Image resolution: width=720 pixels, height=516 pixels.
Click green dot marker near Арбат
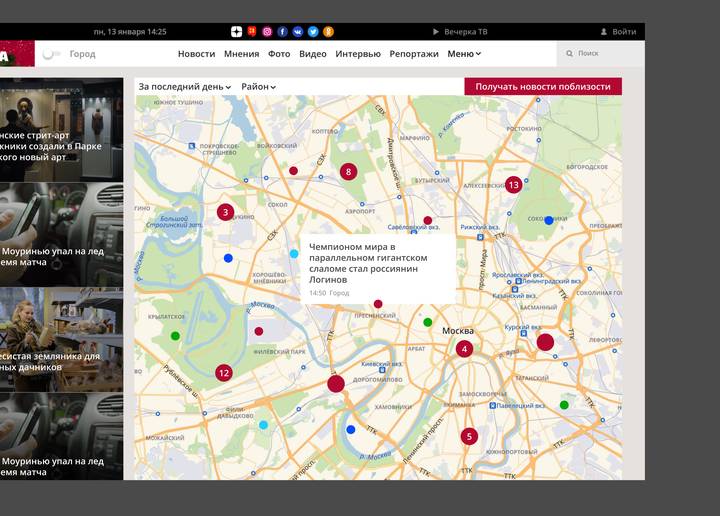click(x=428, y=322)
